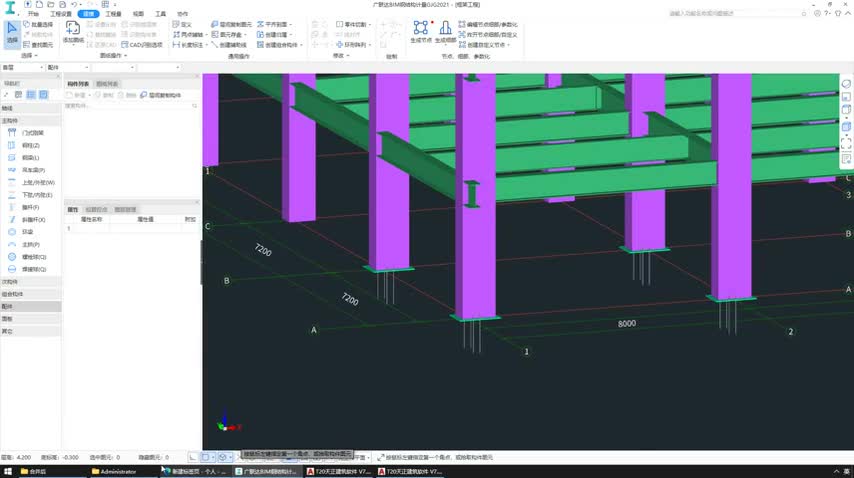Open the 开始 ribbon tab
Image resolution: width=854 pixels, height=478 pixels.
point(33,14)
